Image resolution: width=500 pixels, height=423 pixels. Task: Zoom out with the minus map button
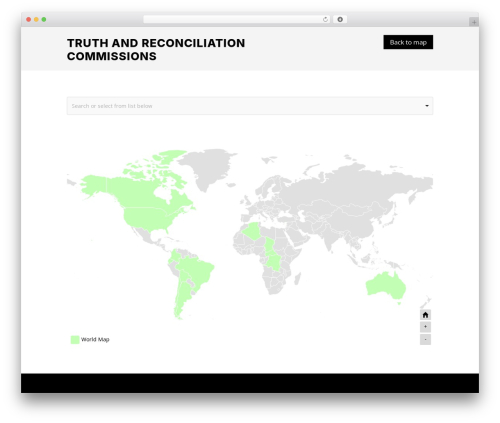coord(425,339)
